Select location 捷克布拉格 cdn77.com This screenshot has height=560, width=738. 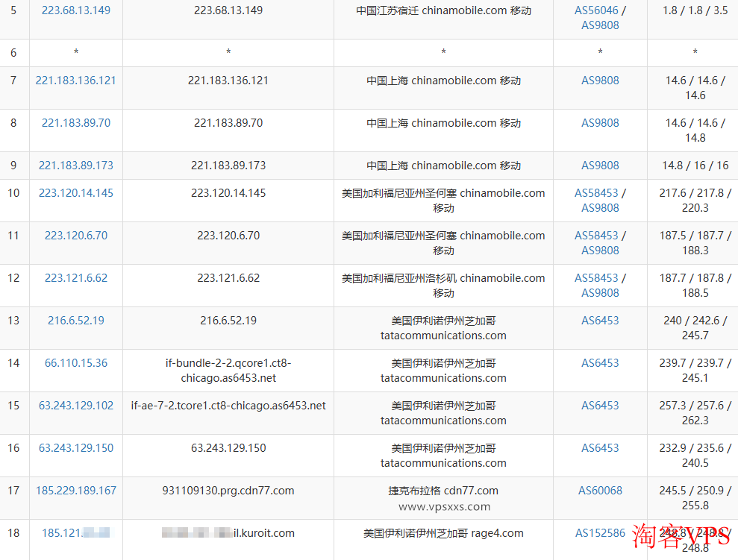click(x=443, y=491)
